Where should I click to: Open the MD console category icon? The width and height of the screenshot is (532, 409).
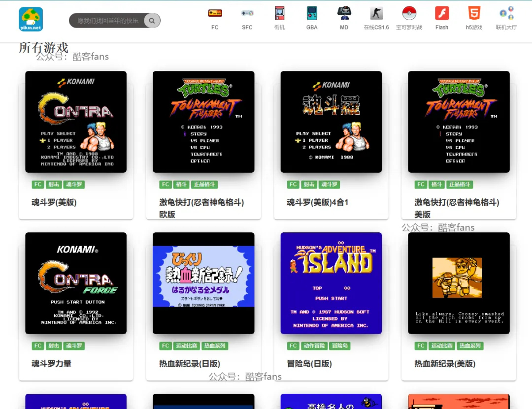click(344, 13)
